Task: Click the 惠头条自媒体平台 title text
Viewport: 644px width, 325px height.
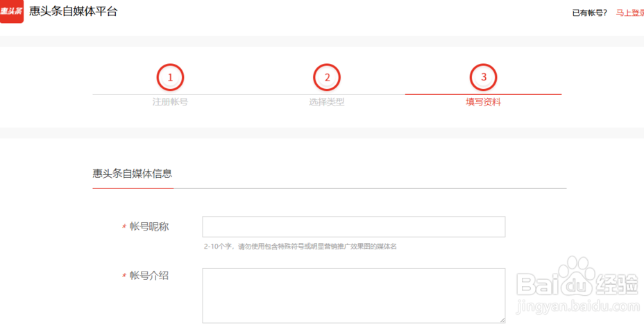Action: (x=73, y=12)
